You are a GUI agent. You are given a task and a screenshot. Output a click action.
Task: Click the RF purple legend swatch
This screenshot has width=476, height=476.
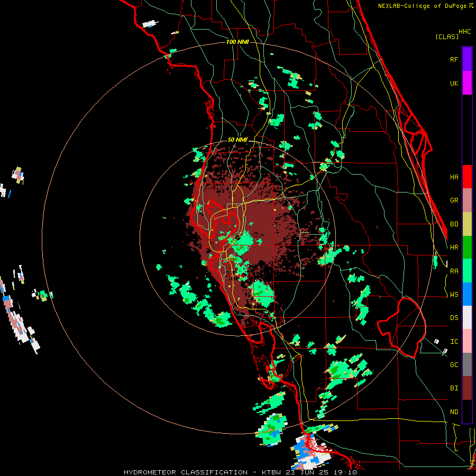[467, 59]
